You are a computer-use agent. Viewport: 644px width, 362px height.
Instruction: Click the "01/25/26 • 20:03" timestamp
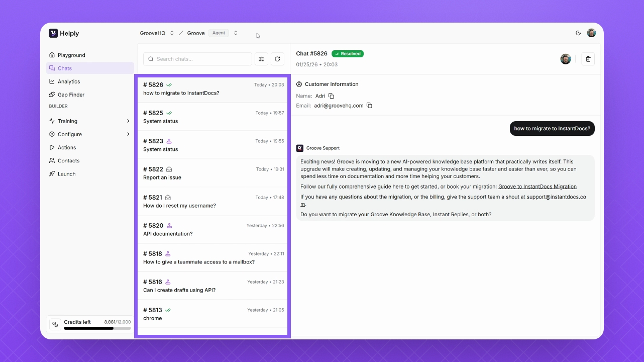[x=317, y=65]
